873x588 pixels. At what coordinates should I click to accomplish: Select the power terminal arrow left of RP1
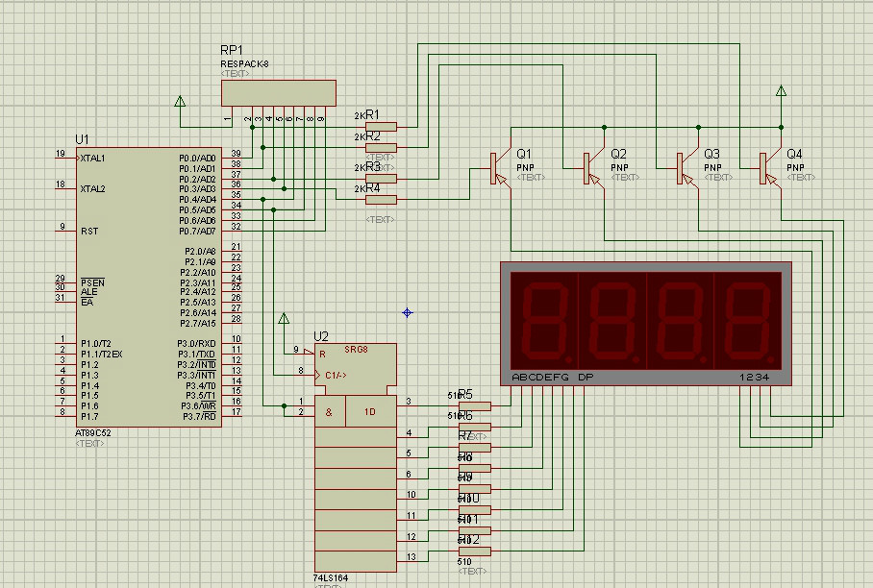pyautogui.click(x=180, y=102)
